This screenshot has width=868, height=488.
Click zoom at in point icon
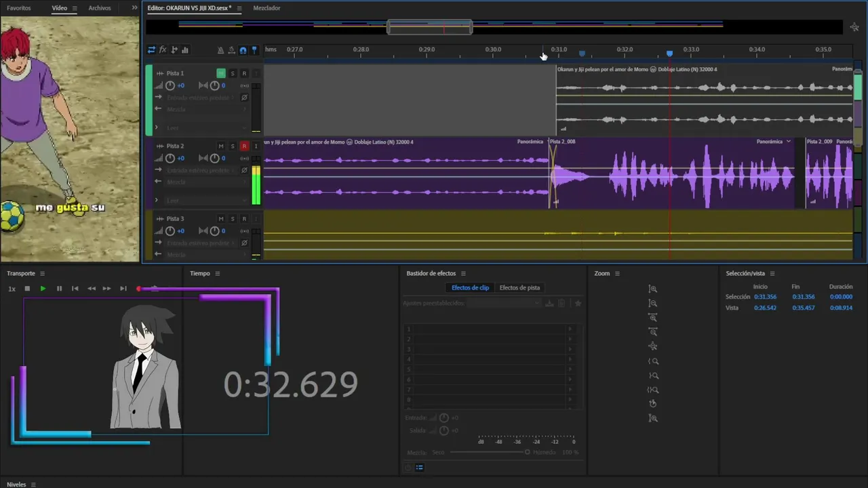coord(653,361)
